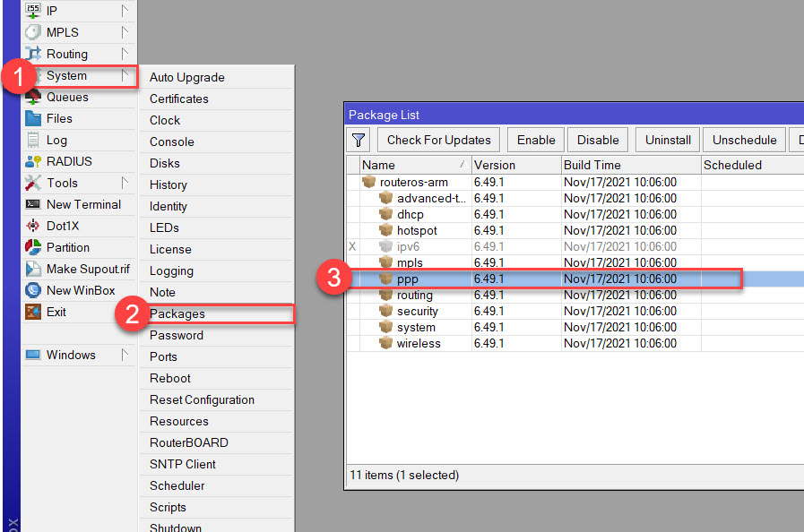804x532 pixels.
Task: Expand the Routing submenu arrow
Action: [x=125, y=54]
